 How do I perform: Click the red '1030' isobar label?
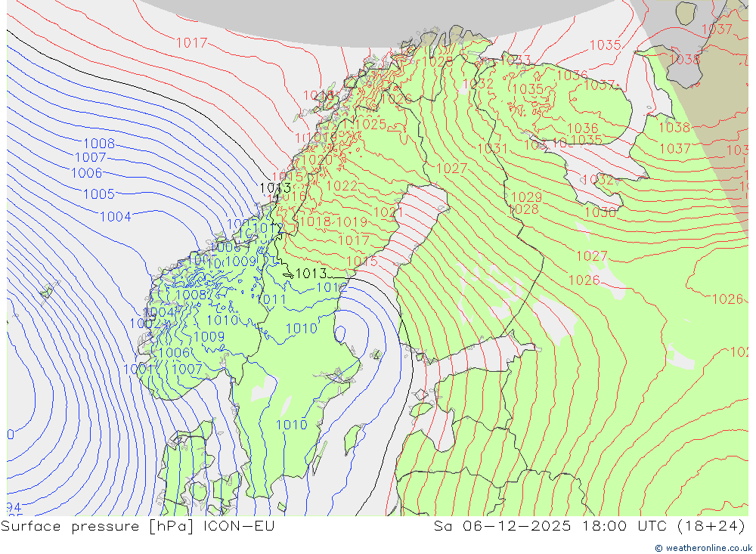click(600, 212)
